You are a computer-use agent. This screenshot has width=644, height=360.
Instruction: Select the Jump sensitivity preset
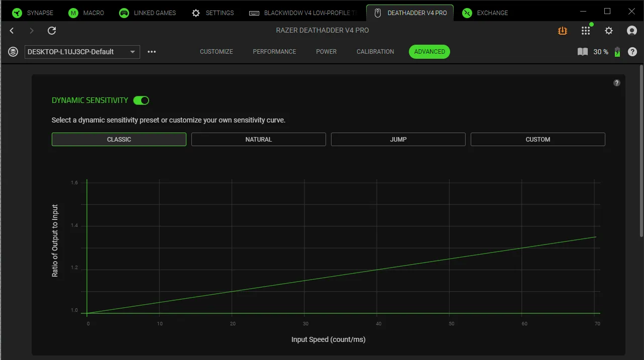pyautogui.click(x=398, y=140)
